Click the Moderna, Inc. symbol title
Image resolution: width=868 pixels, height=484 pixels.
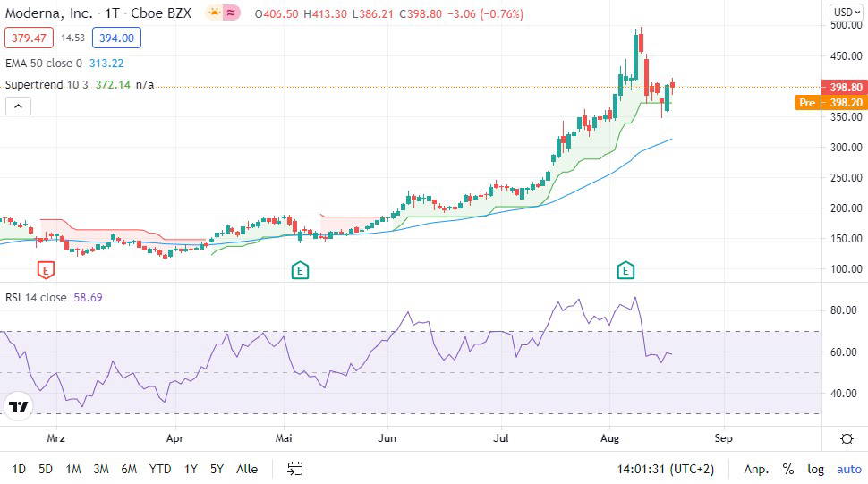coord(48,13)
